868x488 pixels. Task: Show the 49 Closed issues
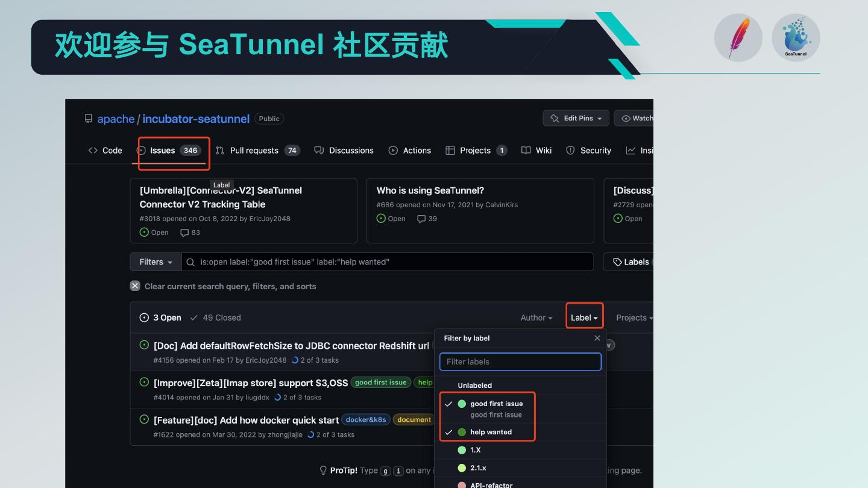215,318
